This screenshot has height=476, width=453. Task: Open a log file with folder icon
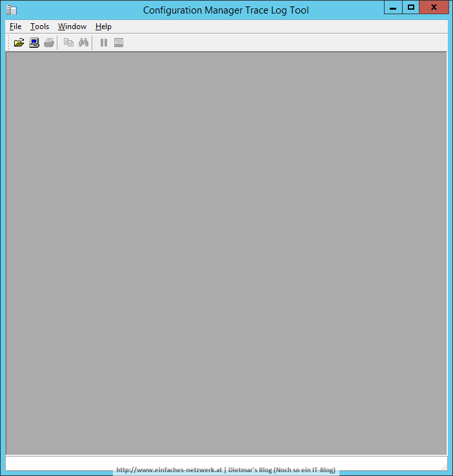(19, 43)
